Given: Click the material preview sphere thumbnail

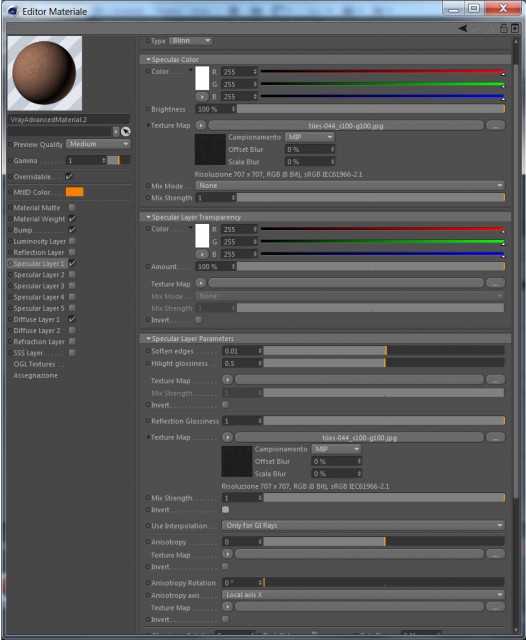Looking at the screenshot, I should (45, 73).
